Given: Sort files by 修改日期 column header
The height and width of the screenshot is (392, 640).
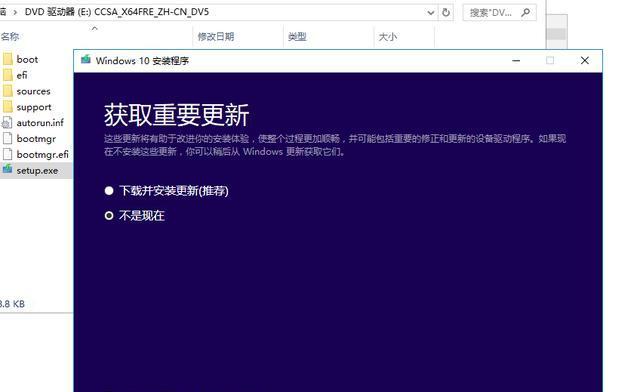Looking at the screenshot, I should click(216, 37).
